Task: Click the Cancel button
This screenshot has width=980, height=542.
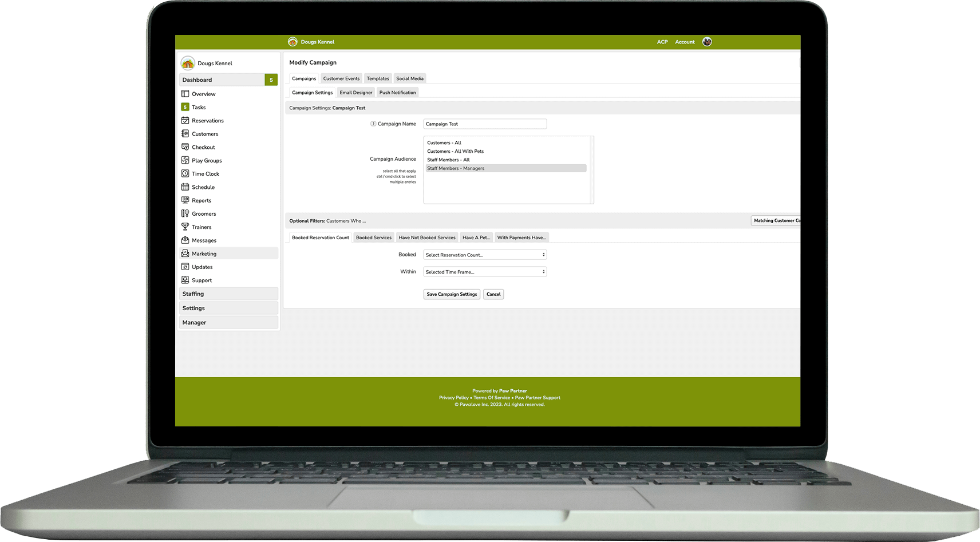Action: [x=493, y=294]
